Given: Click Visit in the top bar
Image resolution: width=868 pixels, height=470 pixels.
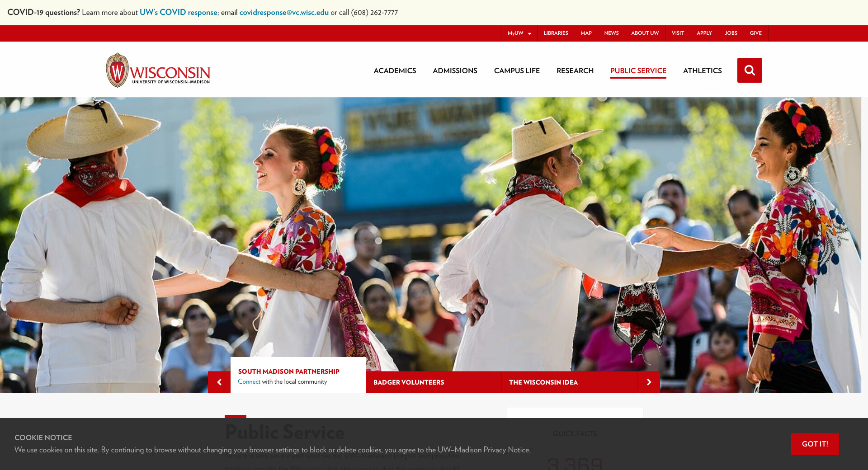Looking at the screenshot, I should coord(678,33).
